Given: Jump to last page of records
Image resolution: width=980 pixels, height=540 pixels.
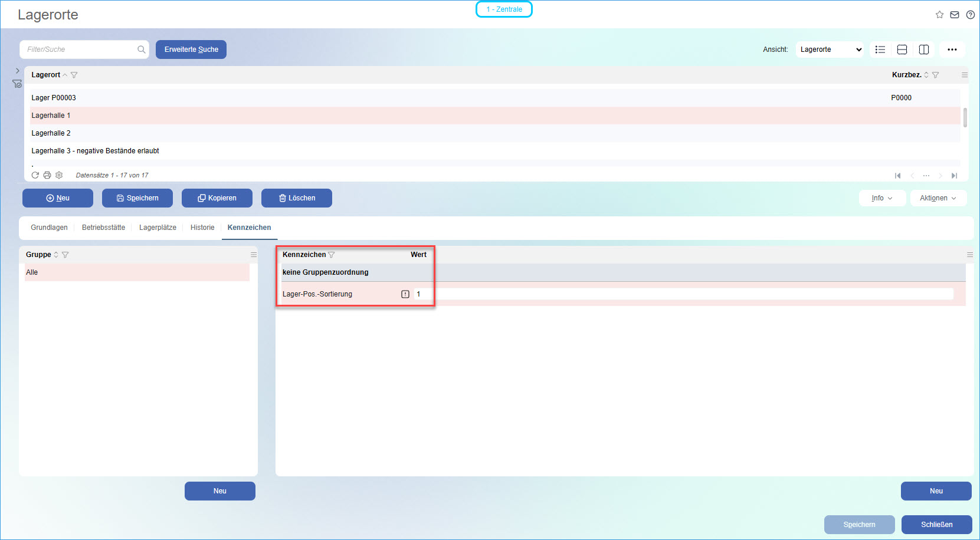Looking at the screenshot, I should pos(954,176).
